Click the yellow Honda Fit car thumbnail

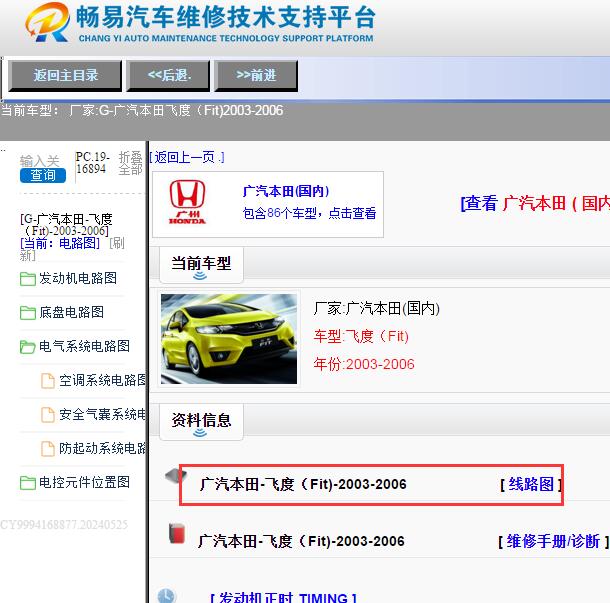pos(229,339)
